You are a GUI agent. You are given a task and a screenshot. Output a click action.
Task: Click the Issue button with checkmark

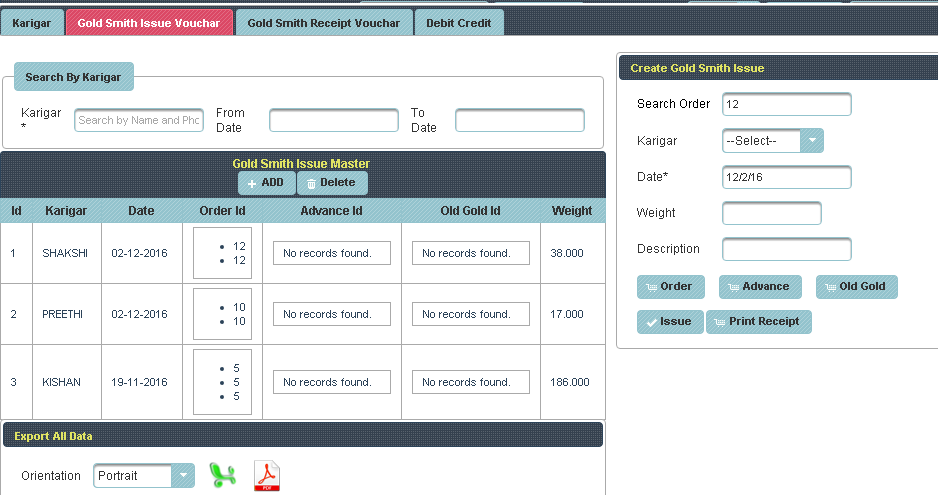(669, 322)
